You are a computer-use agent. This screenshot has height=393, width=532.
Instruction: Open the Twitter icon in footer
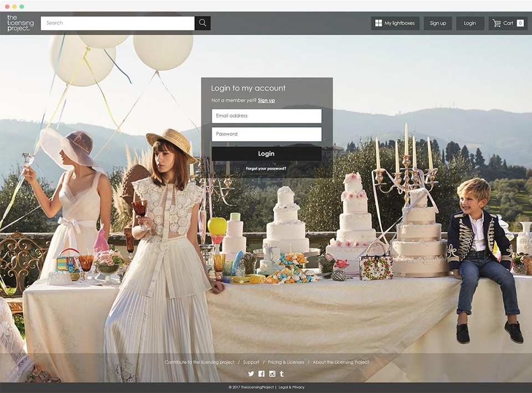(x=250, y=374)
